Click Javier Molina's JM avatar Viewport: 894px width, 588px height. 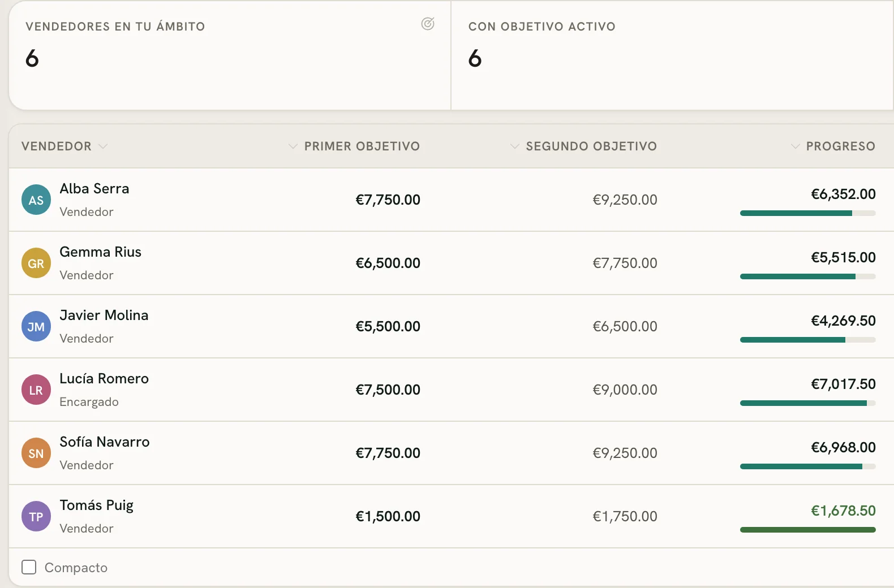[x=36, y=326]
